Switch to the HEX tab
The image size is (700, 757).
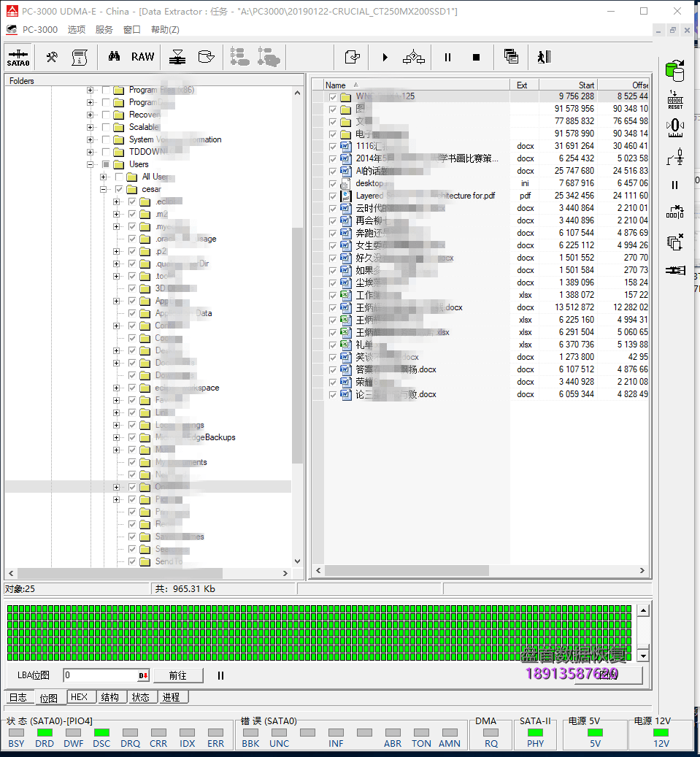pyautogui.click(x=79, y=696)
